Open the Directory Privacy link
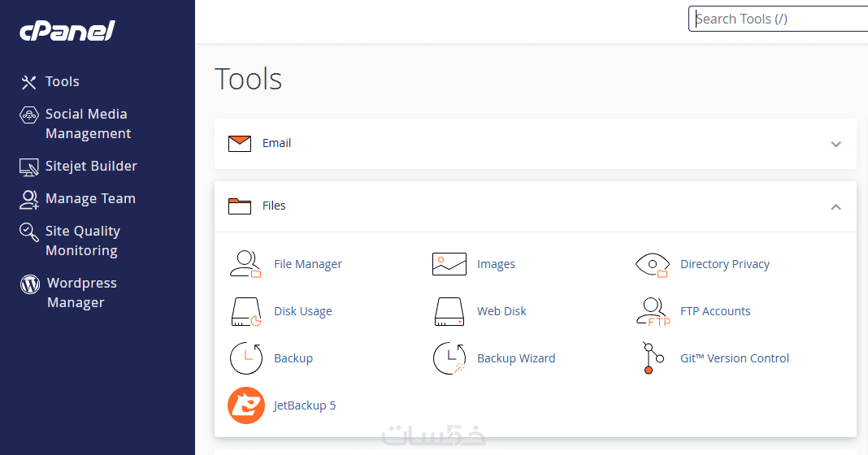This screenshot has width=868, height=455. pyautogui.click(x=725, y=265)
